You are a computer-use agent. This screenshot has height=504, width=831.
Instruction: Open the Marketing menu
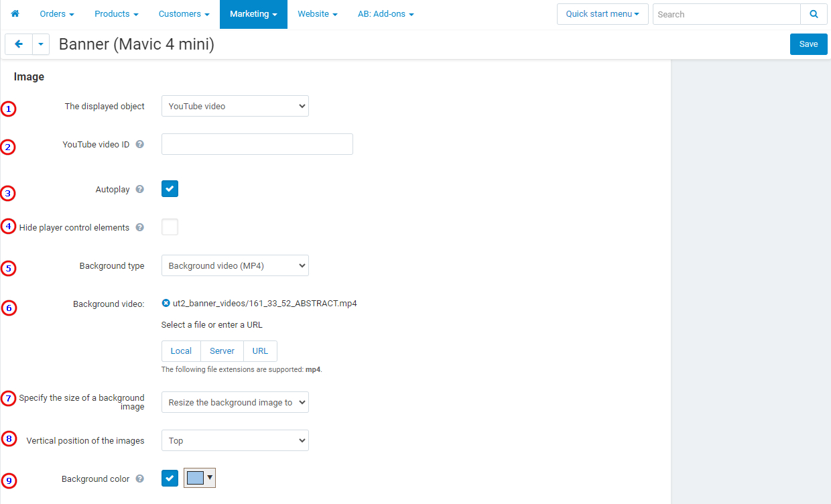pyautogui.click(x=253, y=14)
